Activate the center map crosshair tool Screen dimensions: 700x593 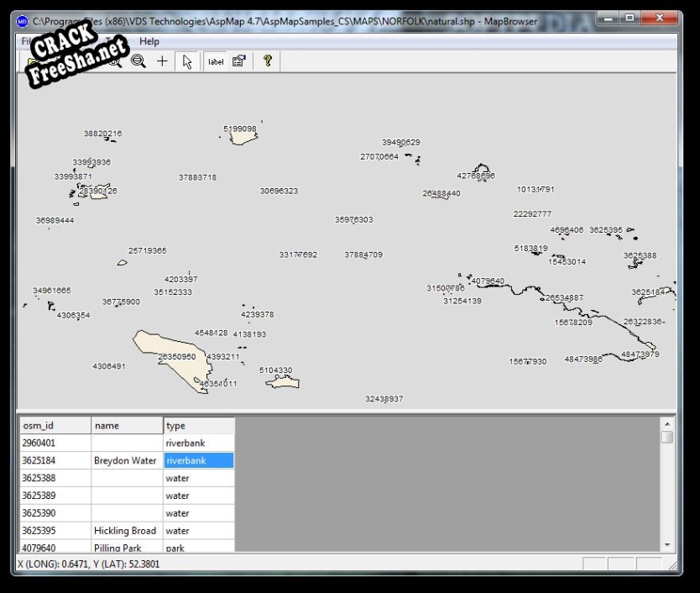pyautogui.click(x=162, y=61)
